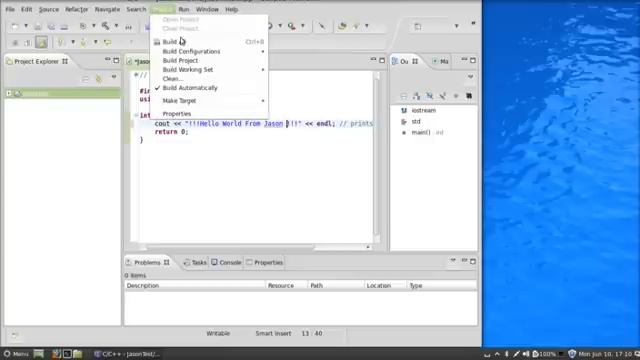Switch to the Tasks tab
The width and height of the screenshot is (640, 360).
195,262
